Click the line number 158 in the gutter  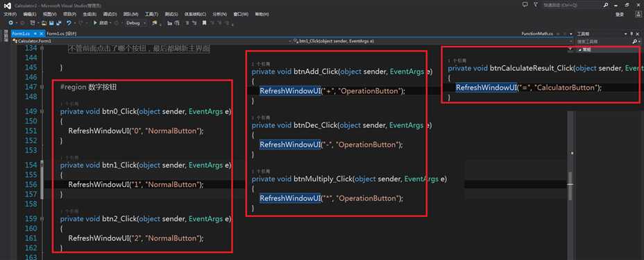(x=31, y=204)
